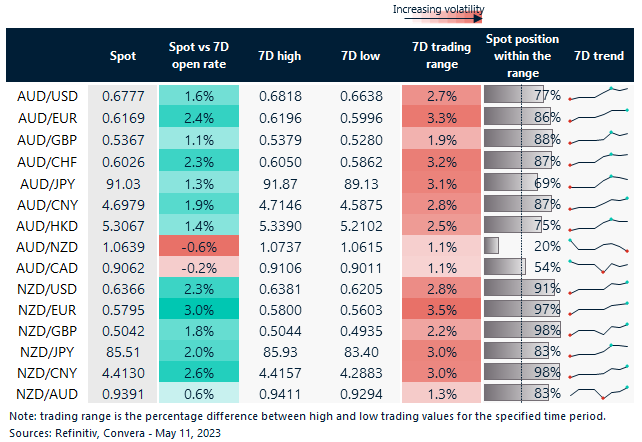Click the NZD/GBP range position bar

[522, 331]
